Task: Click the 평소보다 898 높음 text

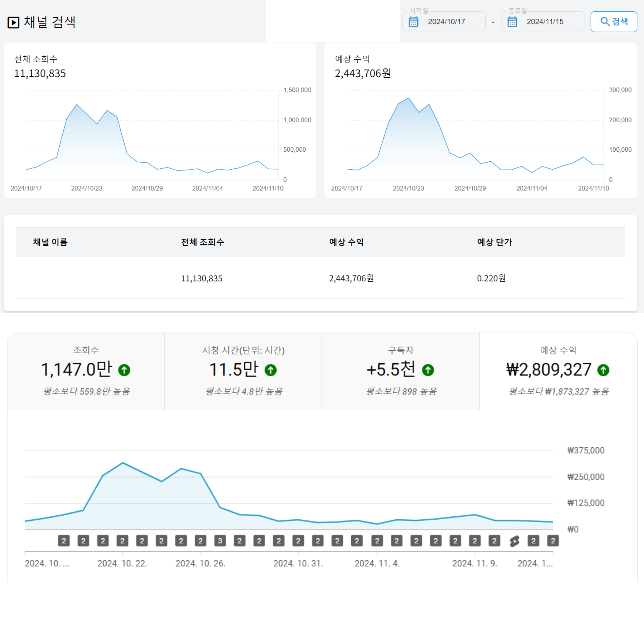Action: 401,391
